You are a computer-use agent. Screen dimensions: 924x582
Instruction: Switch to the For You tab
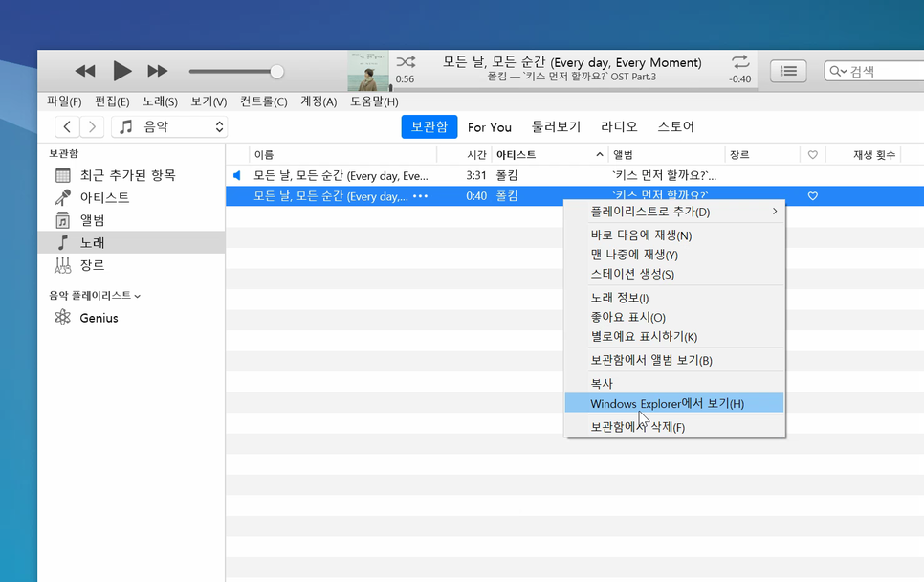point(489,127)
